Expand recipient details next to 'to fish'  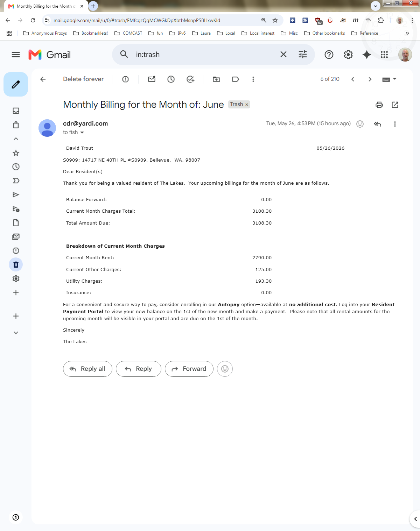pos(82,133)
